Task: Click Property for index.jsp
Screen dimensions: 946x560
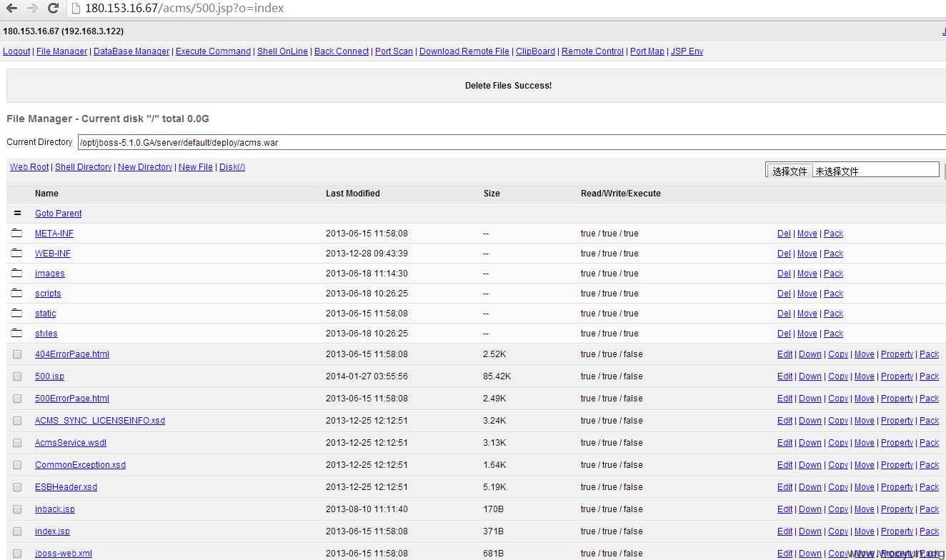Action: click(897, 531)
